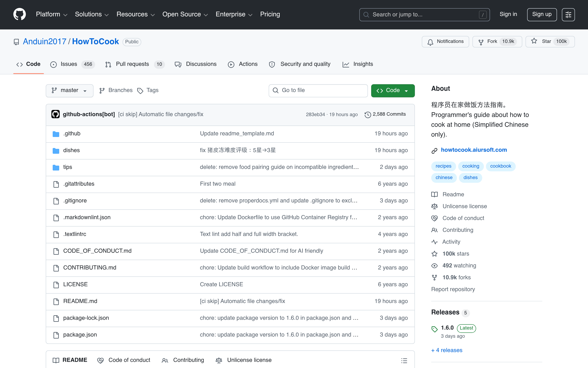588x368 pixels.
Task: Open the Discussions tab
Action: 196,64
